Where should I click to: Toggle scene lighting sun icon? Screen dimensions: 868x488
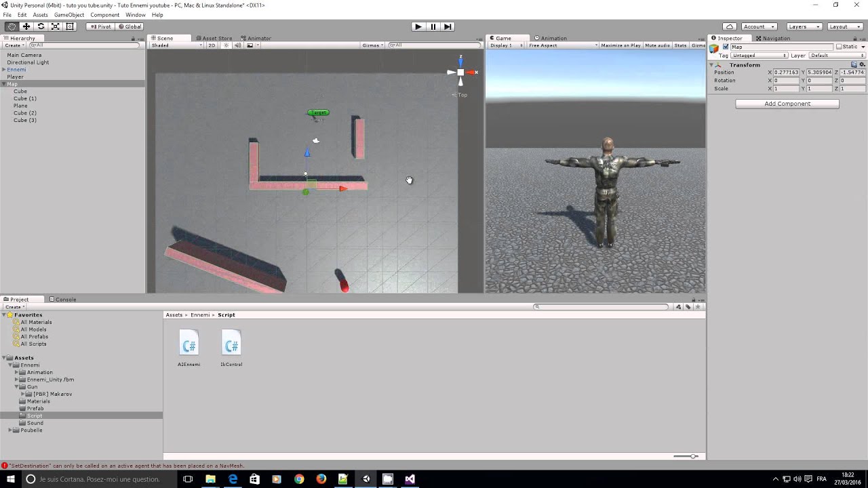[226, 45]
